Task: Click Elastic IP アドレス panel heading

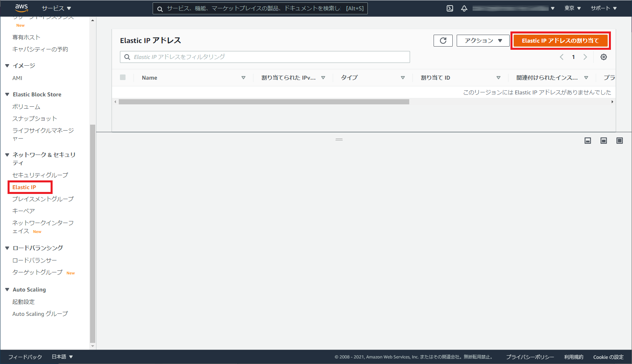Action: tap(151, 41)
